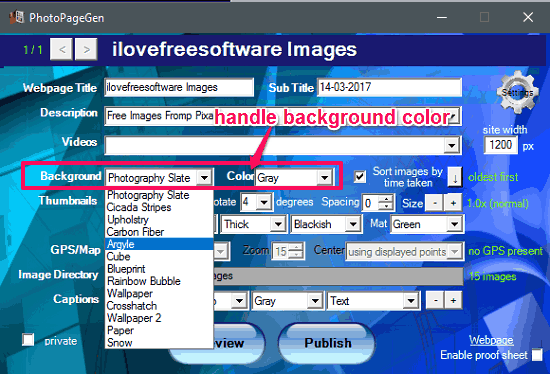Viewport: 550px width, 374px height.
Task: Click the Spacing spinner arrows
Action: click(387, 202)
